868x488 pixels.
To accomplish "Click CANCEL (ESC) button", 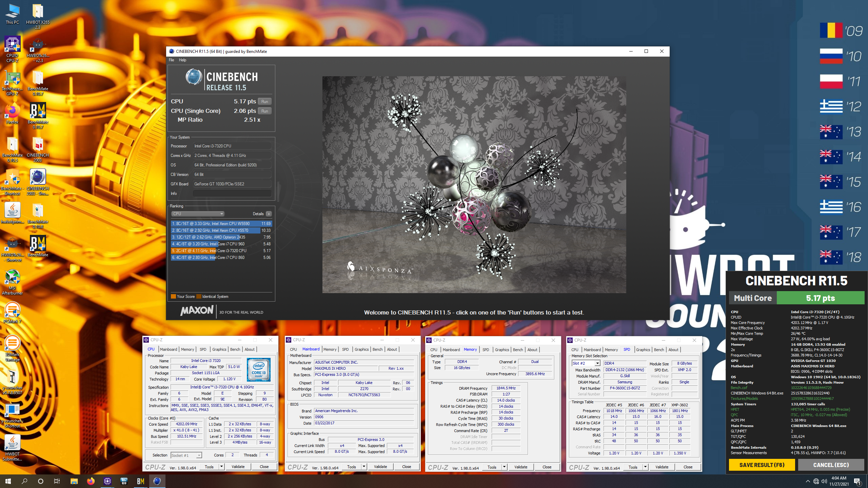I will pyautogui.click(x=831, y=465).
